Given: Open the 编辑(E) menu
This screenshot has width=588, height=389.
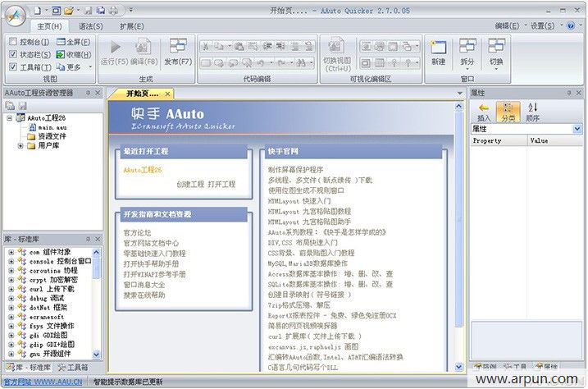Looking at the screenshot, I should [x=507, y=26].
